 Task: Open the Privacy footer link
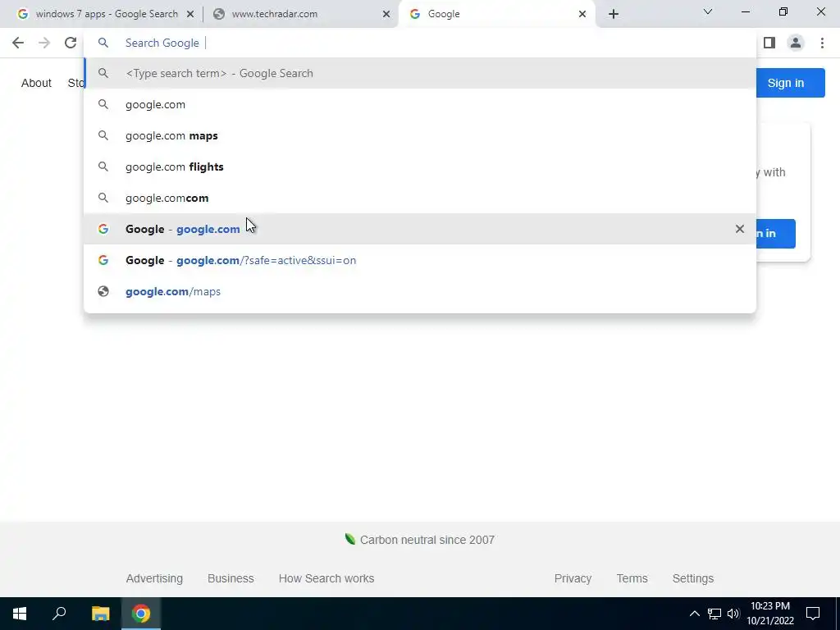pos(573,578)
